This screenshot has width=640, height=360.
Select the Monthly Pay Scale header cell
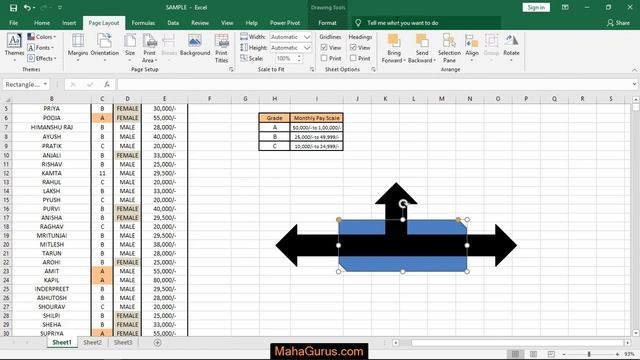pyautogui.click(x=317, y=118)
